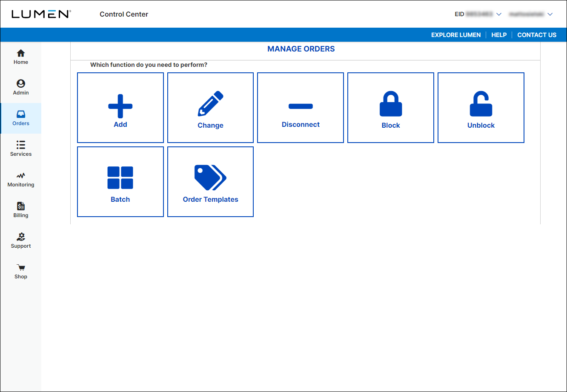Go to the Support menu label
The width and height of the screenshot is (567, 392).
[x=21, y=246]
